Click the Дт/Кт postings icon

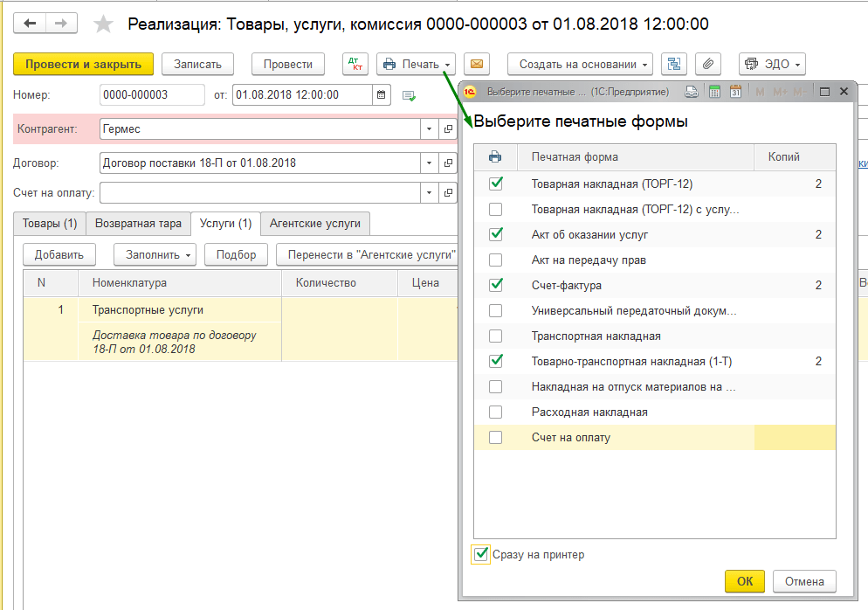click(355, 64)
